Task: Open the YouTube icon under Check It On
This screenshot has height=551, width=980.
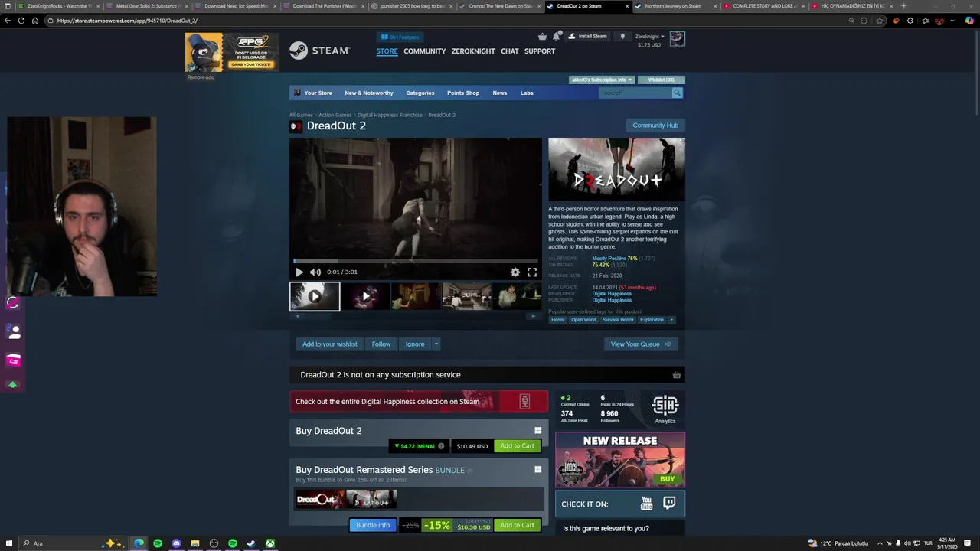Action: [x=646, y=504]
